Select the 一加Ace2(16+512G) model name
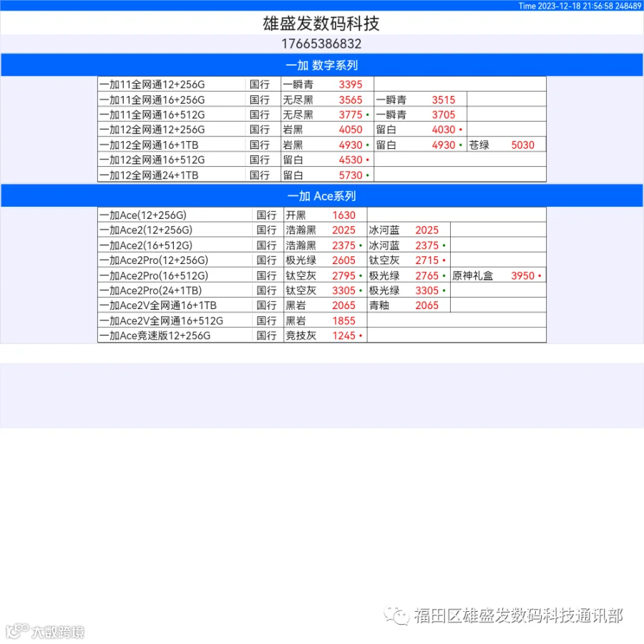The height and width of the screenshot is (644, 644). [146, 245]
